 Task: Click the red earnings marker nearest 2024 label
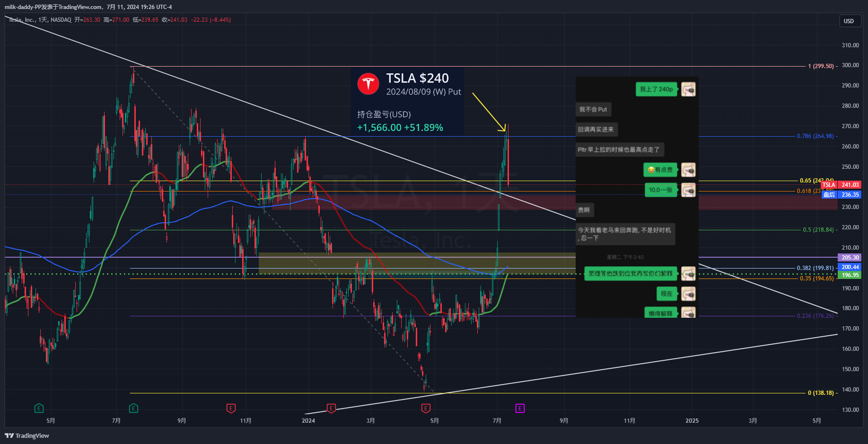coord(331,408)
